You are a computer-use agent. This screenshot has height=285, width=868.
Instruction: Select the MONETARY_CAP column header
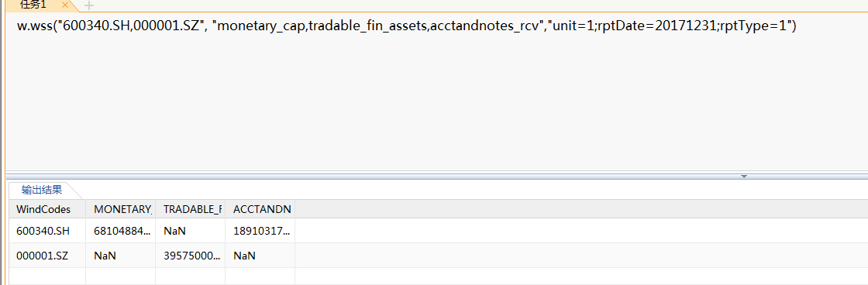coord(121,209)
